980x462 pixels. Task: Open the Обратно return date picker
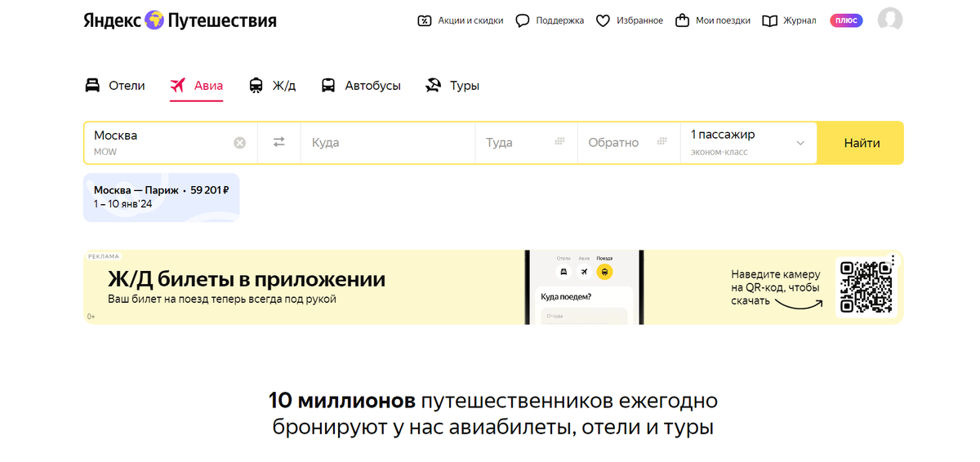pos(629,143)
